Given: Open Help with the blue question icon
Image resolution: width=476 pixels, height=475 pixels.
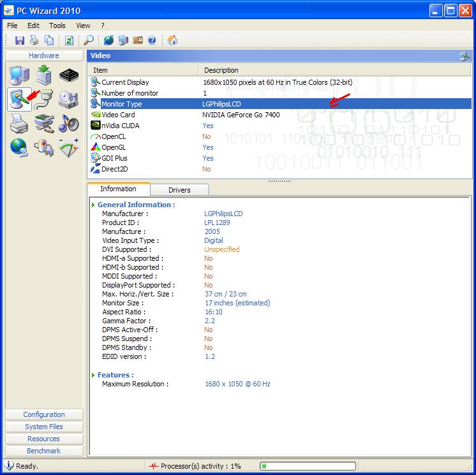Looking at the screenshot, I should click(x=152, y=40).
